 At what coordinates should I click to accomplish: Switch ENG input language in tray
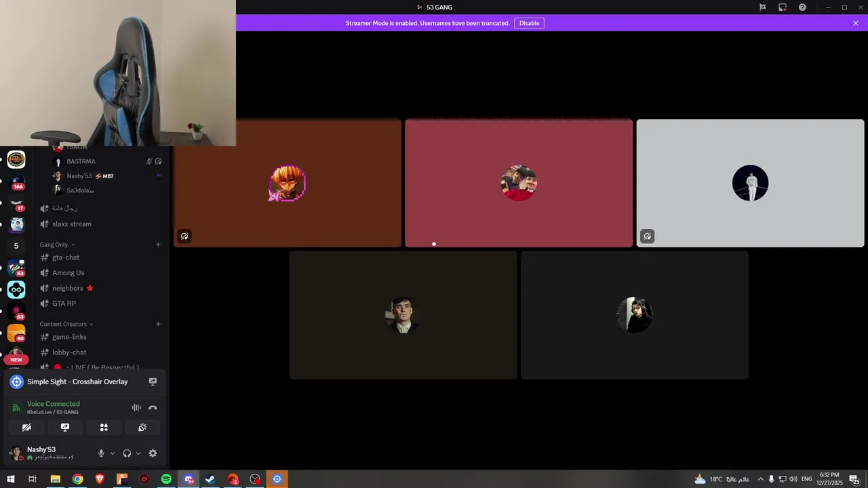tap(806, 479)
